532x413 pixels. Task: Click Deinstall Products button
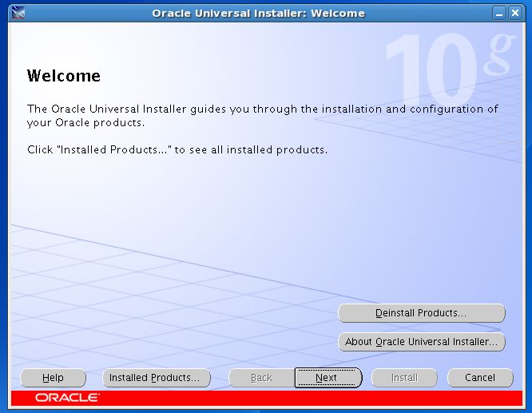[422, 313]
